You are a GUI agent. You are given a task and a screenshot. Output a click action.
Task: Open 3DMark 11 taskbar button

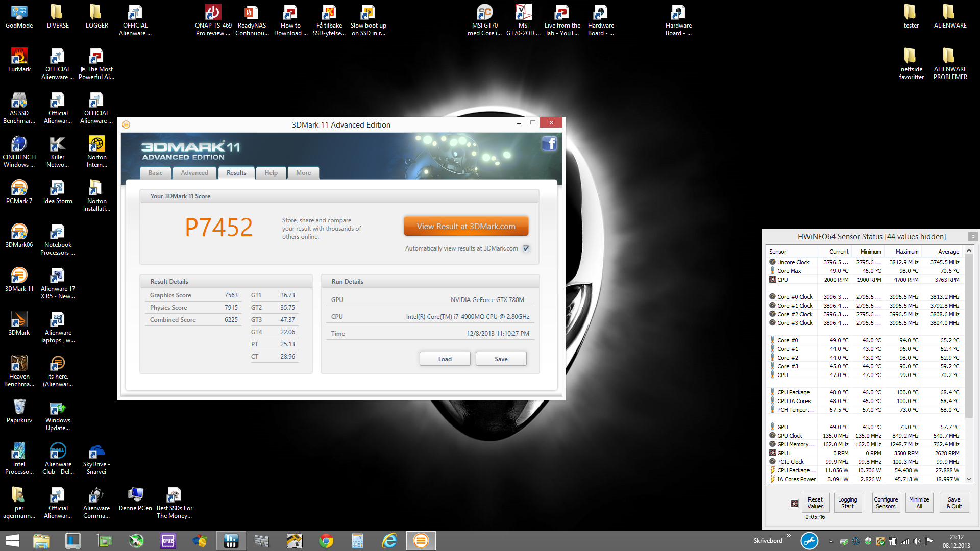tap(421, 540)
